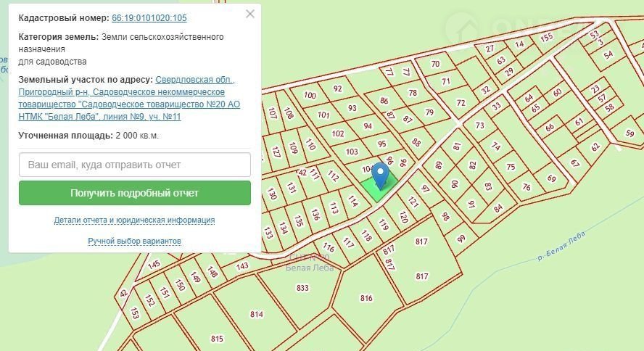Pick land plot 73 on map
The image size is (644, 351).
(479, 125)
